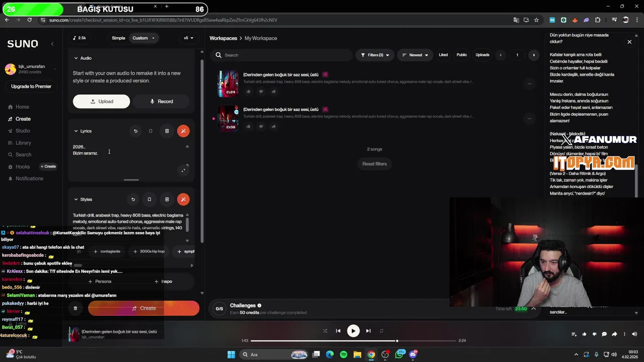Click the orange magic wand for Styles

tap(183, 199)
